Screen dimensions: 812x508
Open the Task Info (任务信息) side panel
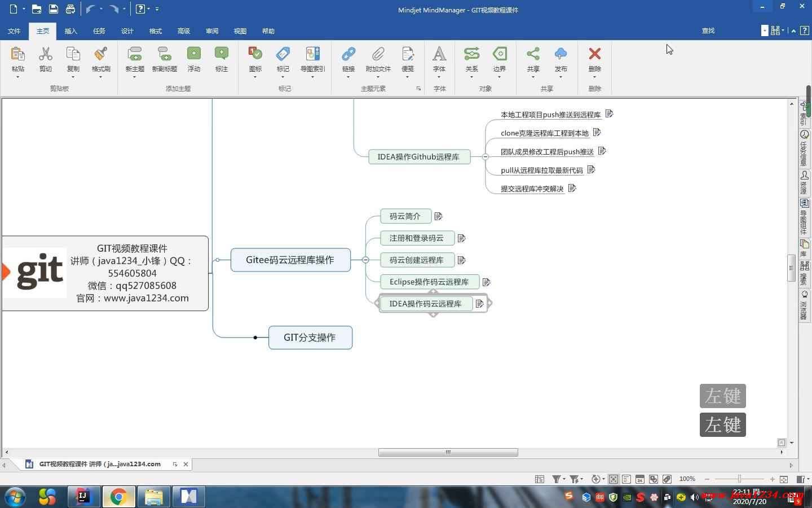[x=804, y=148]
